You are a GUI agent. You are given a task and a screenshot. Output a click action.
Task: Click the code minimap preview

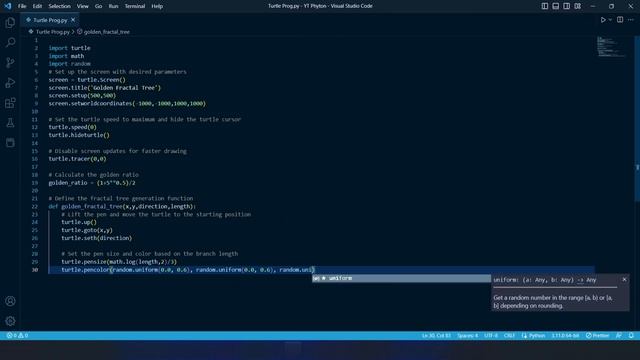[611, 47]
